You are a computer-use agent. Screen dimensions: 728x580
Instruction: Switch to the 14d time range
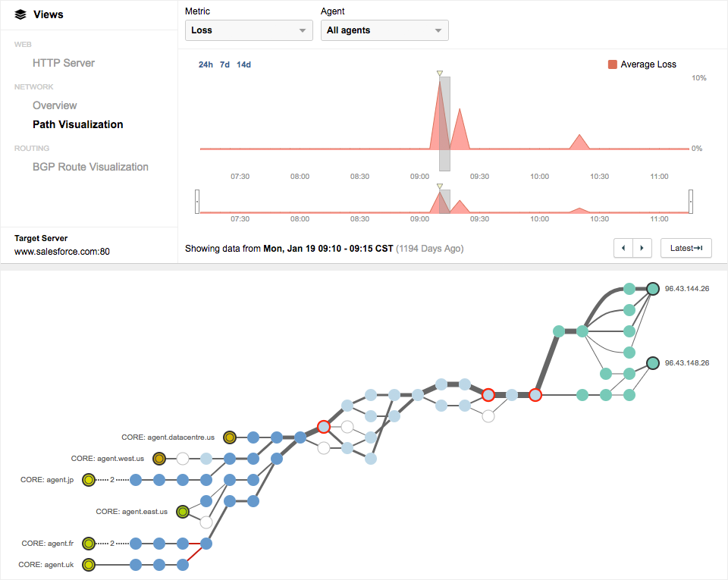243,64
